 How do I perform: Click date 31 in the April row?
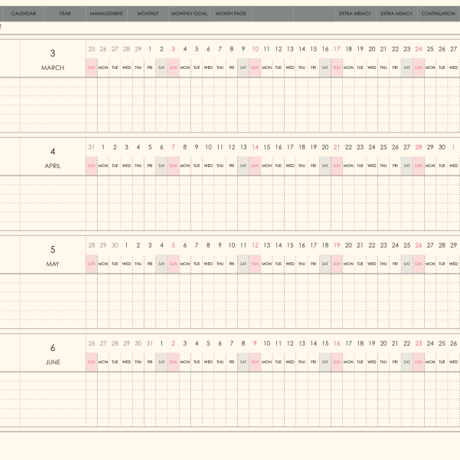(x=91, y=147)
